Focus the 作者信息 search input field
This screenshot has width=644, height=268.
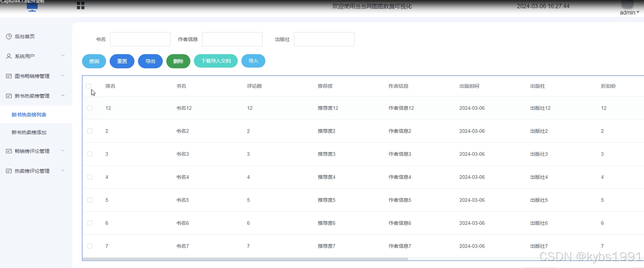click(x=232, y=39)
